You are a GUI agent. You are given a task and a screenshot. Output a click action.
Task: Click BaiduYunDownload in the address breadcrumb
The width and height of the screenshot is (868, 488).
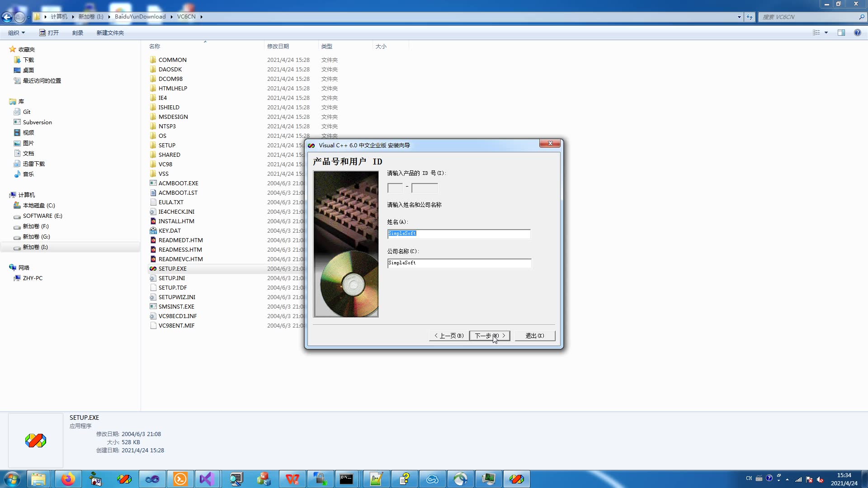point(140,17)
